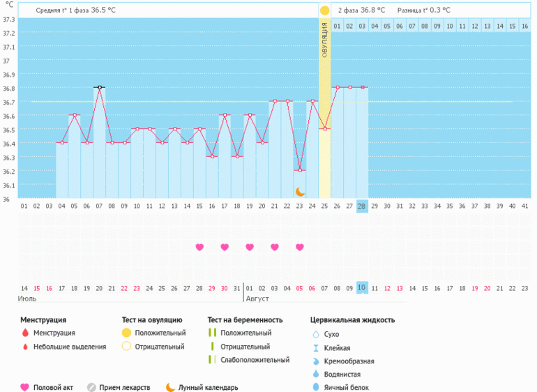Click the lowest temperature point on day 23
Screen dimensions: 537x392
300,170
